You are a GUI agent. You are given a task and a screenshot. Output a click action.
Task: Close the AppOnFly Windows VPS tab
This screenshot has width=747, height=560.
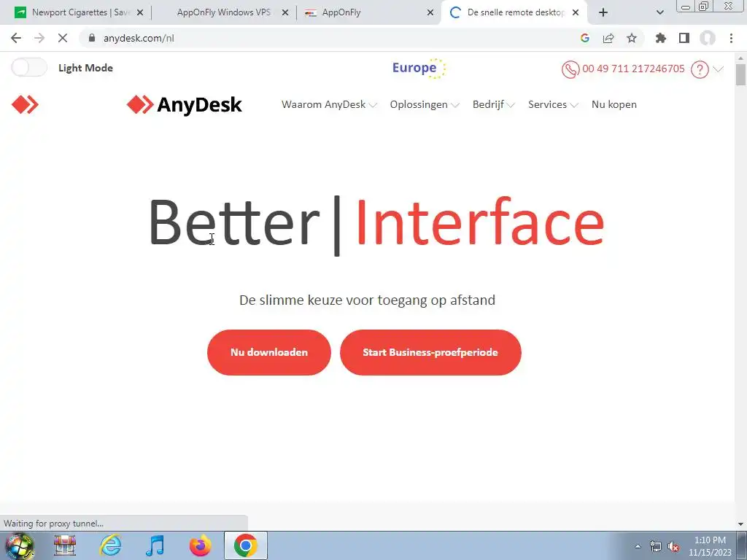coord(285,13)
